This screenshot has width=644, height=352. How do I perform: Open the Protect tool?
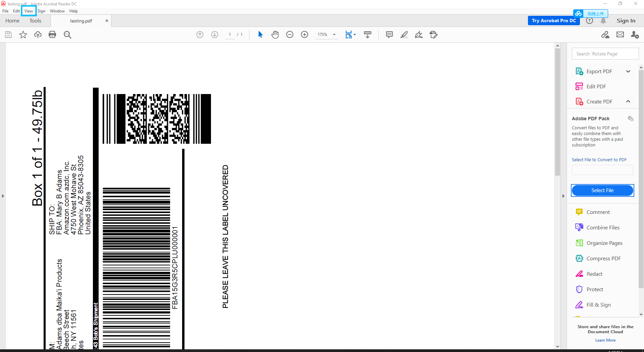point(595,289)
